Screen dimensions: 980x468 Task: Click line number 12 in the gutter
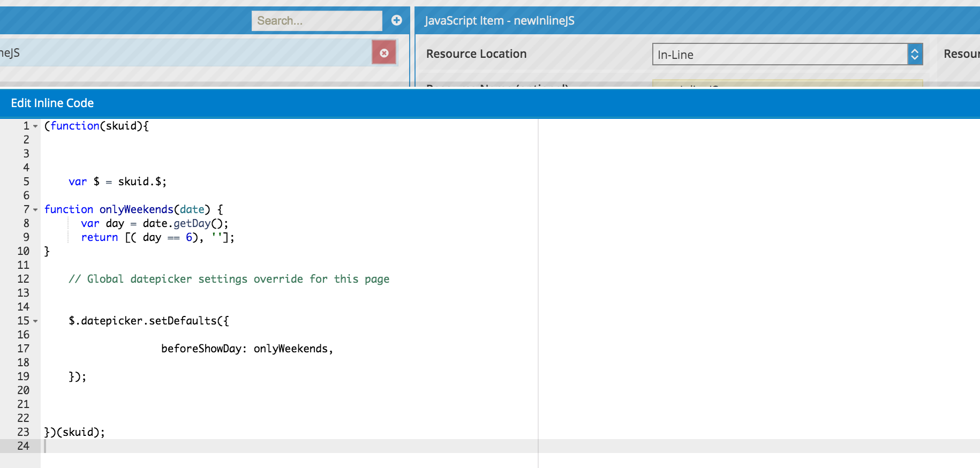click(23, 279)
